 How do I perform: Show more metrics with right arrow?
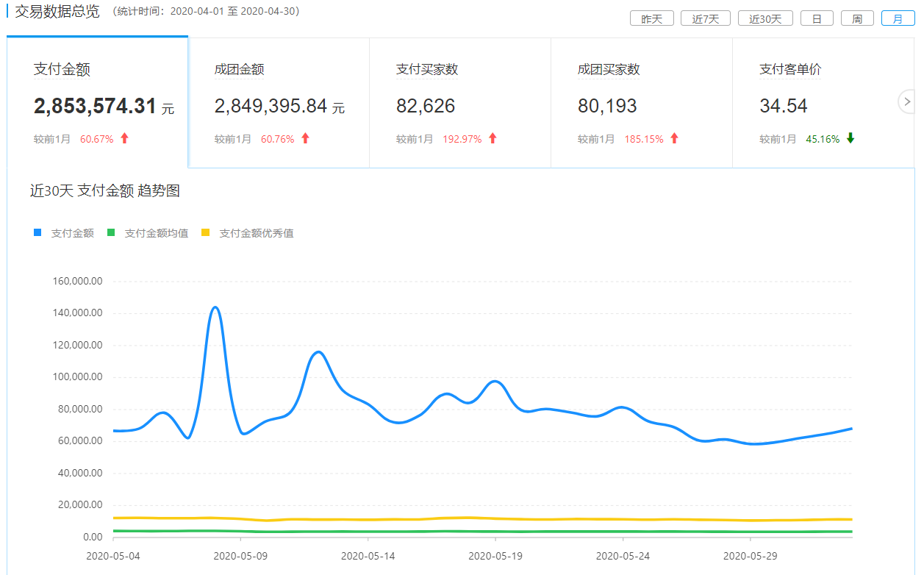906,102
